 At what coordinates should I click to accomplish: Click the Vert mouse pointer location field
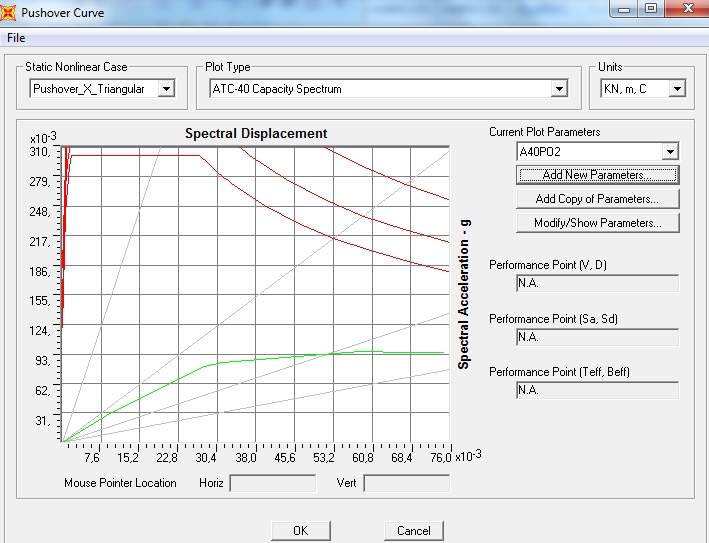[407, 483]
